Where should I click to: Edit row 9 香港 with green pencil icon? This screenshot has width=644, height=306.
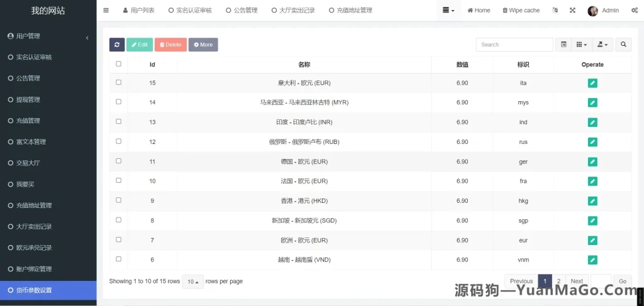[592, 201]
